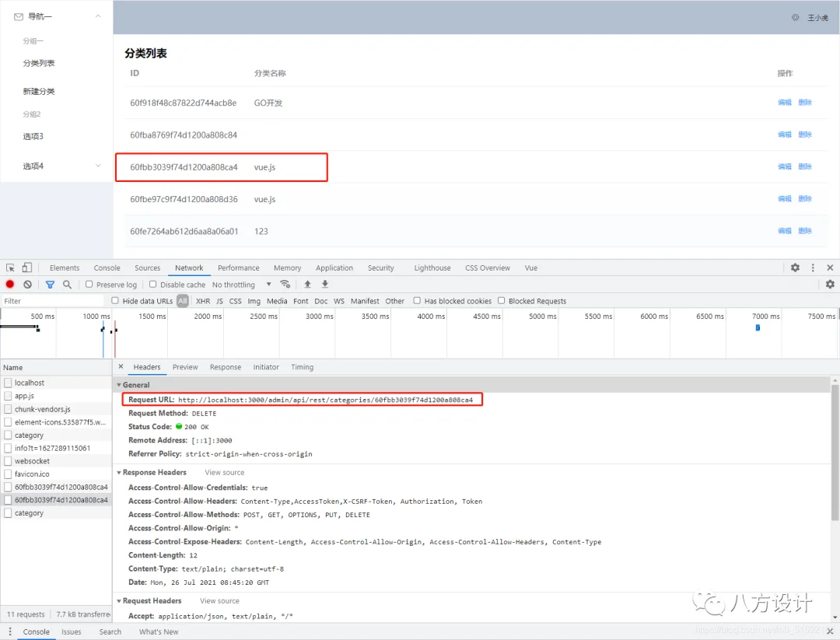Close the bottom console drawer
840x640 pixels.
830,631
